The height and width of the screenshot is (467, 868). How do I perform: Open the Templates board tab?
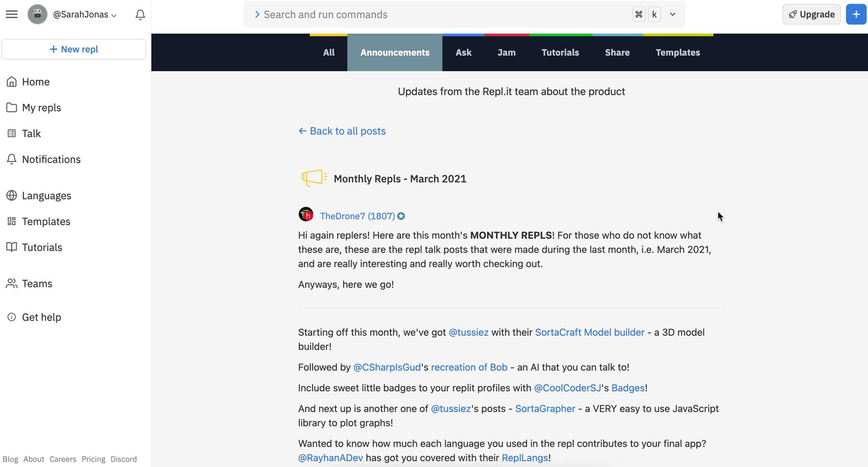(x=678, y=52)
